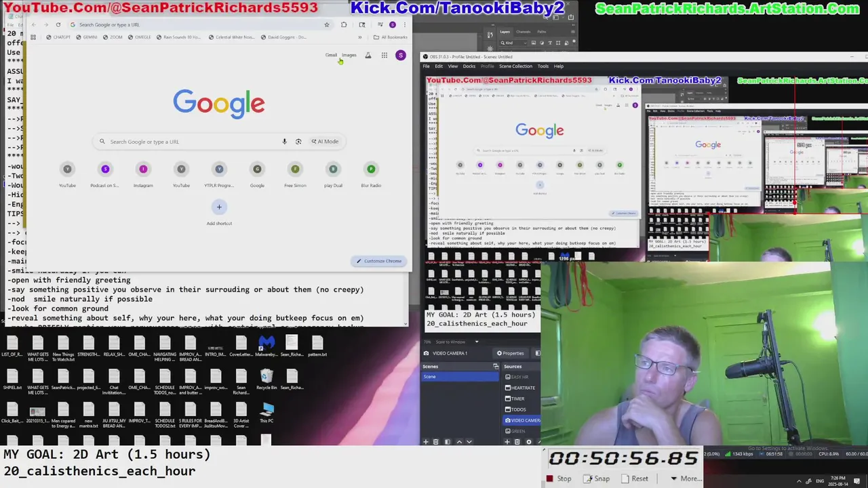Select the Scene item in Scenes
The height and width of the screenshot is (488, 868).
click(x=460, y=377)
